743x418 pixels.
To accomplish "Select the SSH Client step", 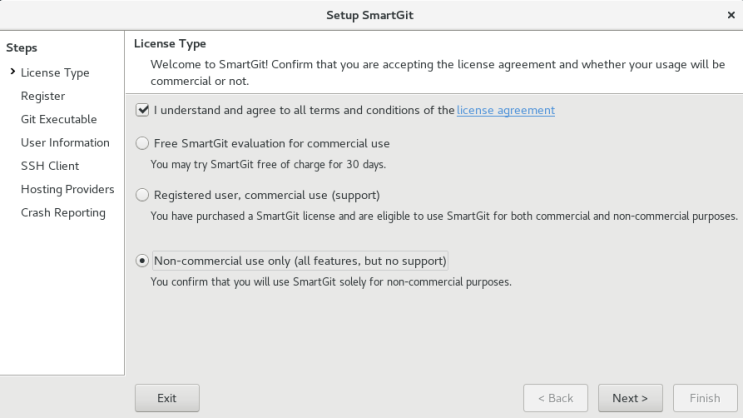I will tap(50, 166).
